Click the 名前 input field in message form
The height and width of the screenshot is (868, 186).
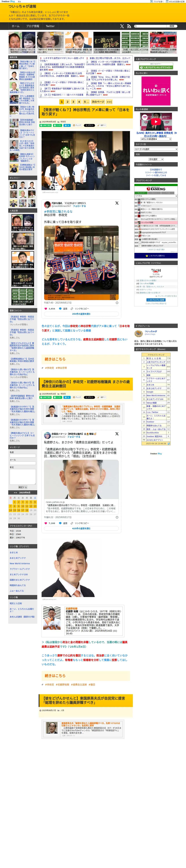(23, 456)
